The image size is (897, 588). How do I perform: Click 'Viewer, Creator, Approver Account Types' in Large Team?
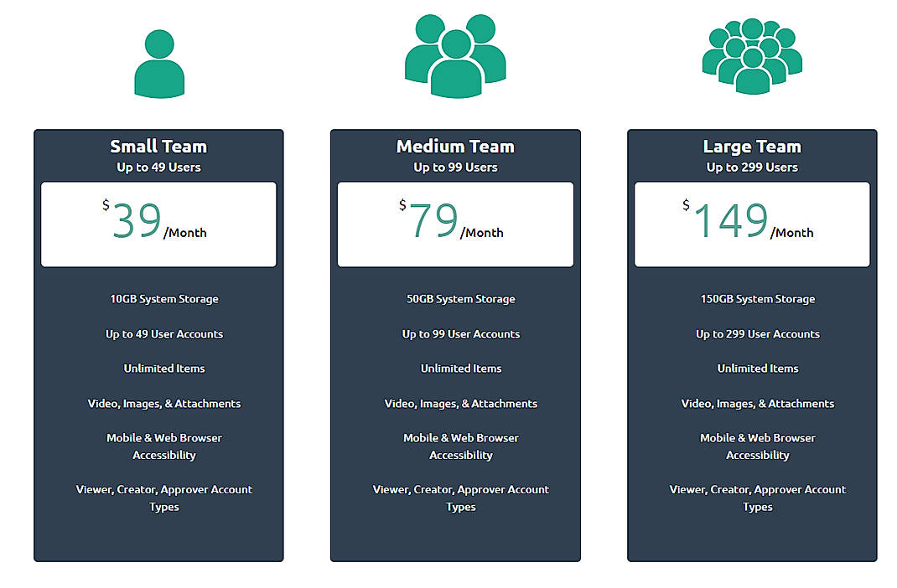click(758, 498)
